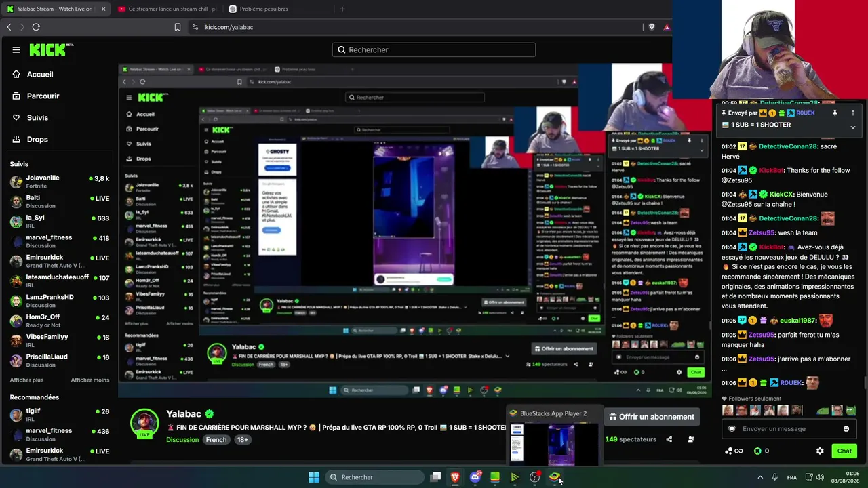Open the Kick hamburger menu

click(16, 49)
